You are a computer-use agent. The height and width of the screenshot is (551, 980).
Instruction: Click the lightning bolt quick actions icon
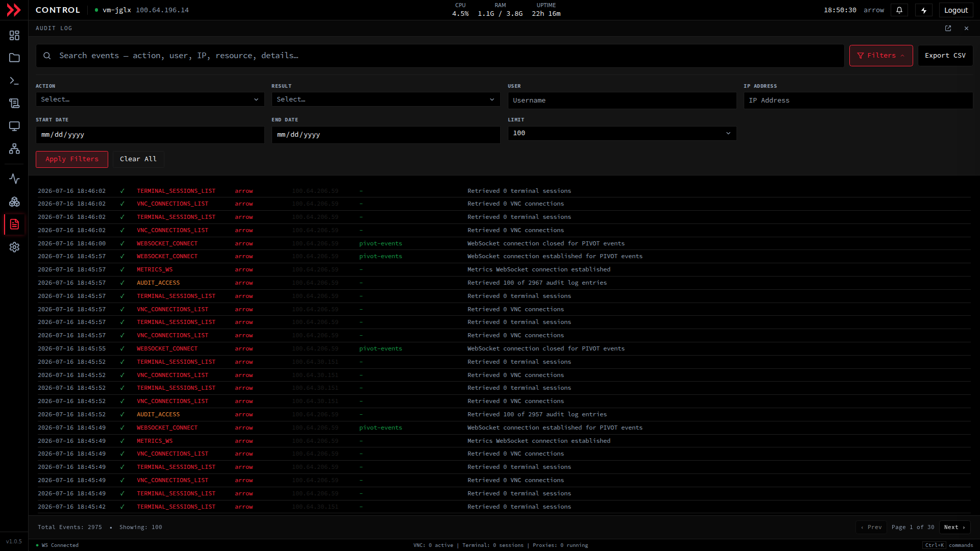[x=923, y=10]
